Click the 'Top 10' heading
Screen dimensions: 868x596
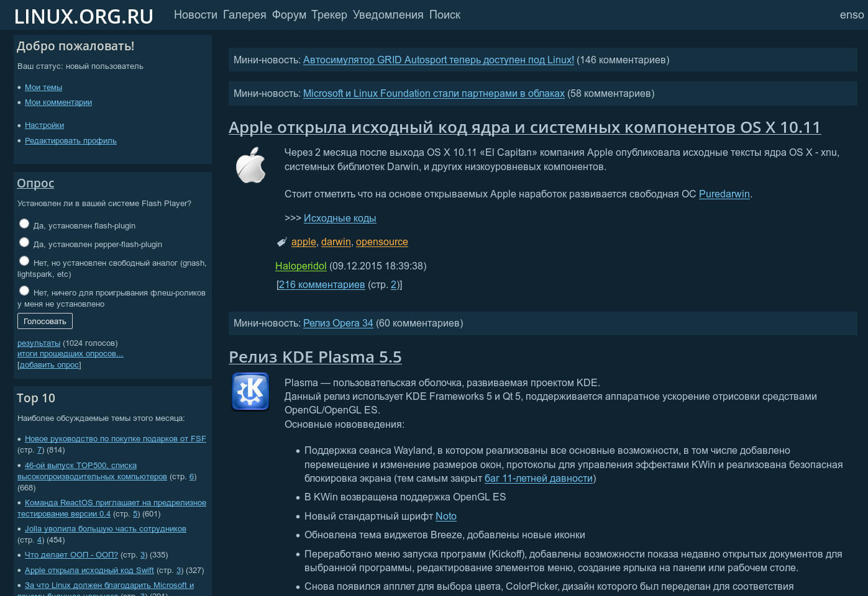pyautogui.click(x=36, y=398)
